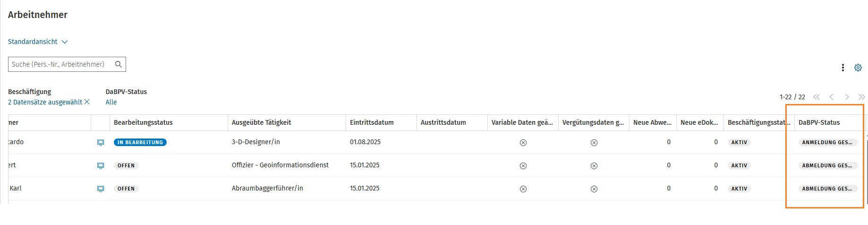Focus the Pers.-Nr. search input field
This screenshot has width=868, height=225.
[x=59, y=64]
